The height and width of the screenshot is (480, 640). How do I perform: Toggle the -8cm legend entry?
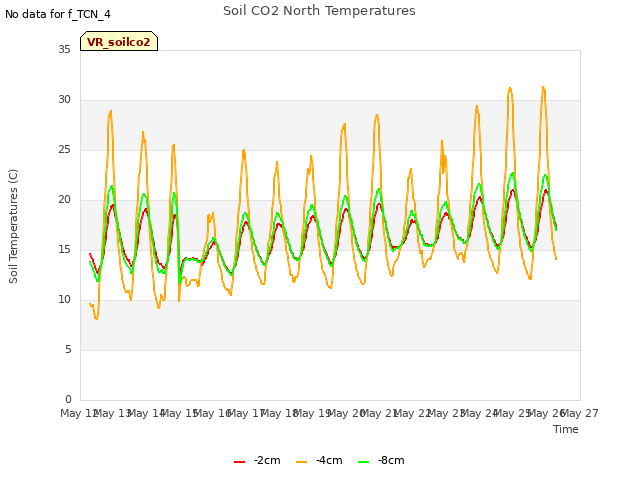pyautogui.click(x=381, y=460)
